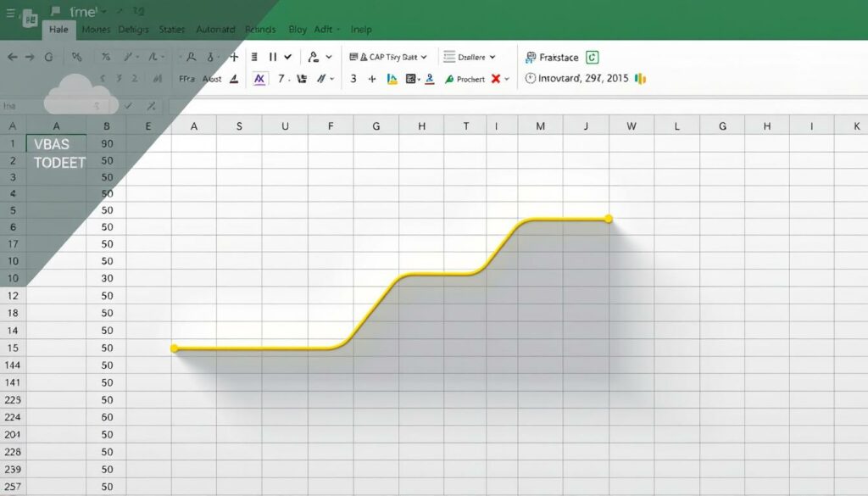Open the Defigrs ribbon tab
The width and height of the screenshot is (868, 496).
[x=133, y=30]
